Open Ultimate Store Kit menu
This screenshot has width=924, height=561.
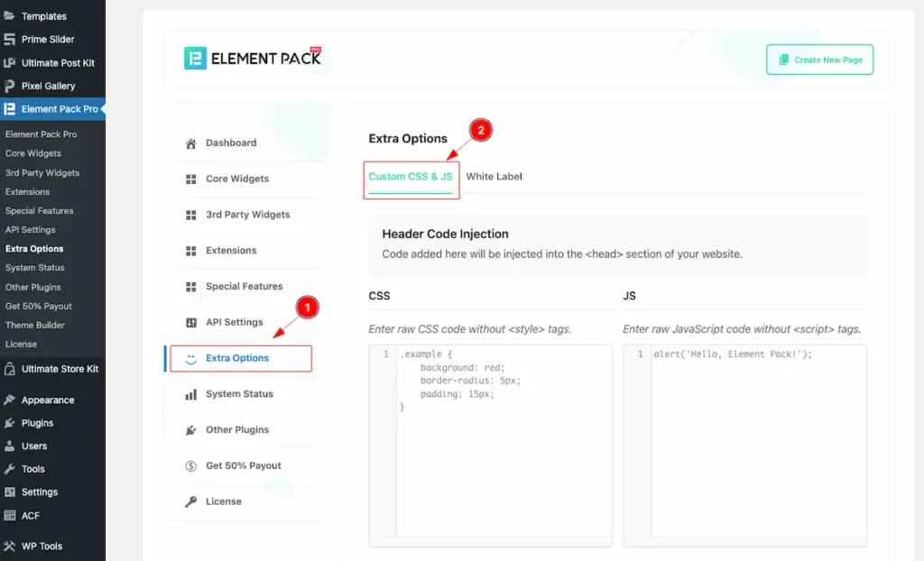click(60, 369)
